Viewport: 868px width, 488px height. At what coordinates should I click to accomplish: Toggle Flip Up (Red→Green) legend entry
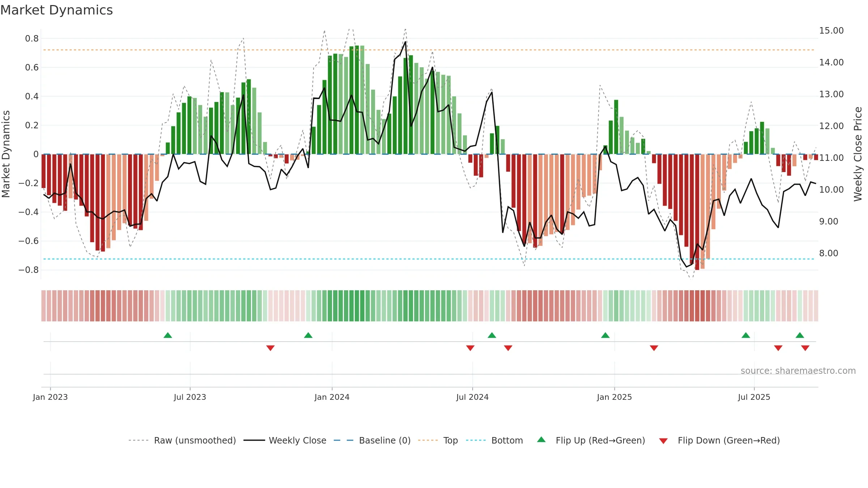click(x=591, y=440)
